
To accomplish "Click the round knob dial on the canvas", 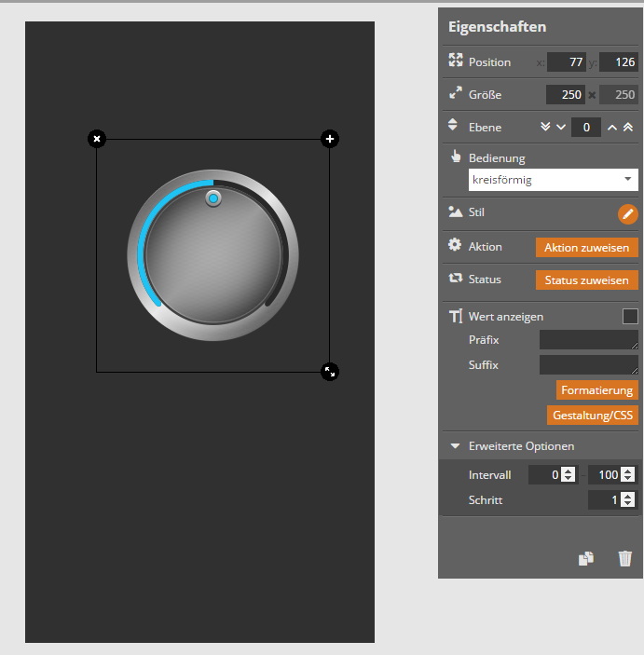I will [213, 253].
